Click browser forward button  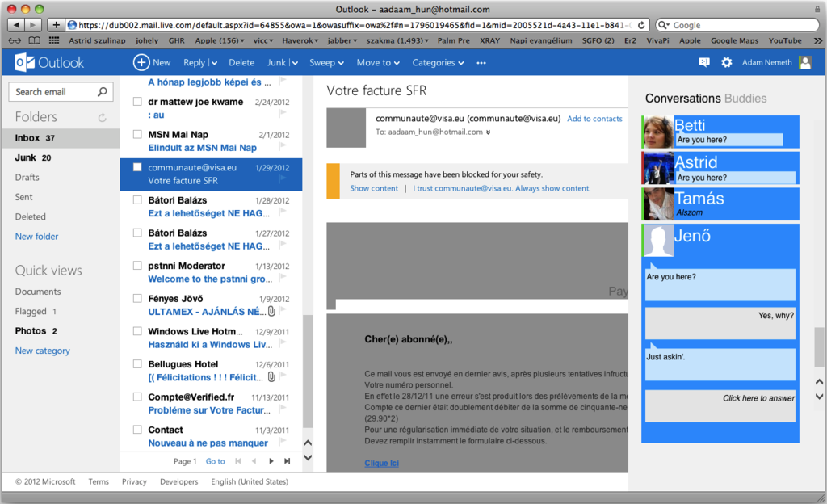tap(33, 25)
